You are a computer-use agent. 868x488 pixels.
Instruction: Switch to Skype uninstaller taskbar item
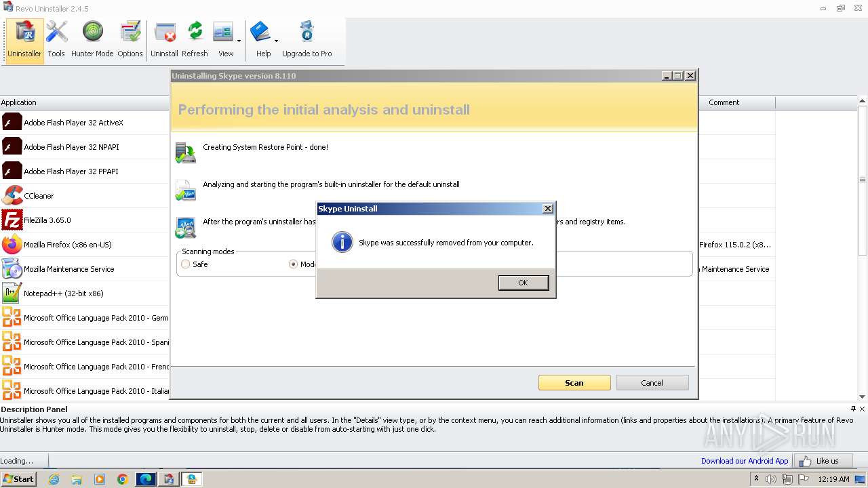[192, 479]
